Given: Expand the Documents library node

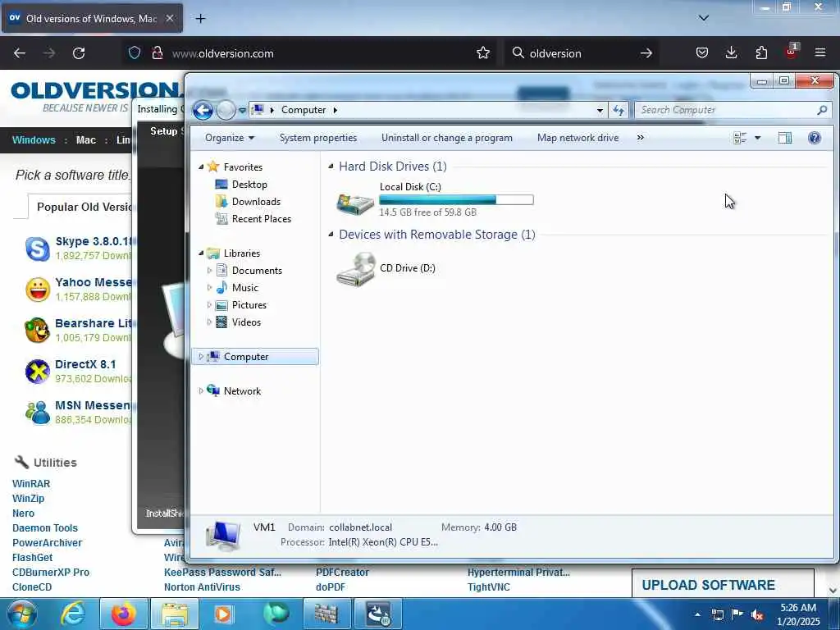Looking at the screenshot, I should tap(209, 271).
